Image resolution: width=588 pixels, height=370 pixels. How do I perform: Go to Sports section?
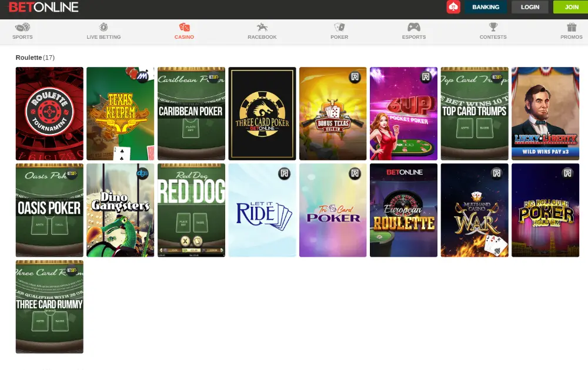[22, 32]
